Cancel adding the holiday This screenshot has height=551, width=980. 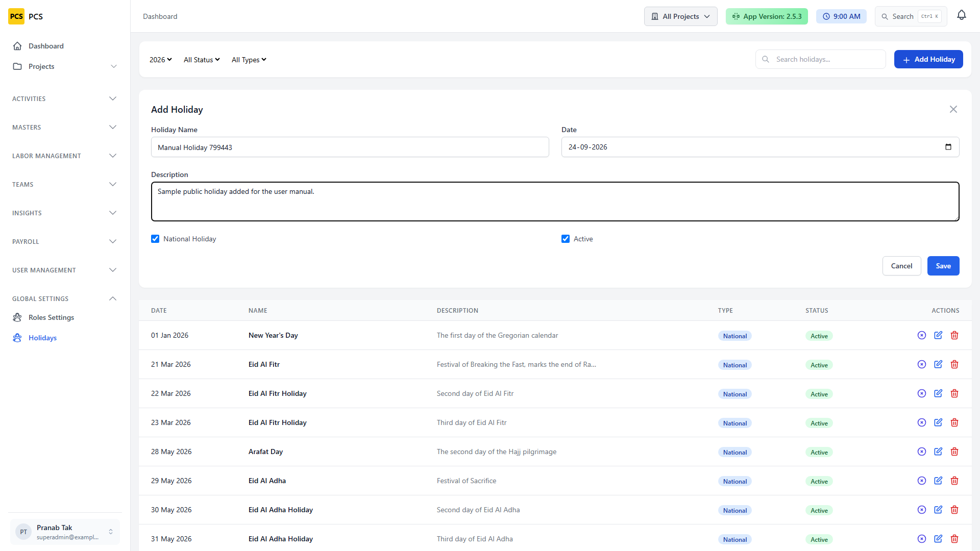click(x=901, y=266)
